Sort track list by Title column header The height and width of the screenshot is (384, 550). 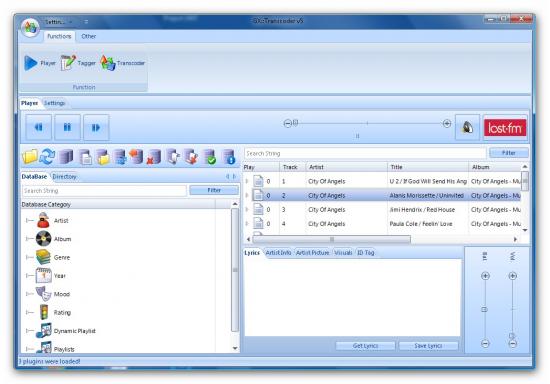[428, 167]
